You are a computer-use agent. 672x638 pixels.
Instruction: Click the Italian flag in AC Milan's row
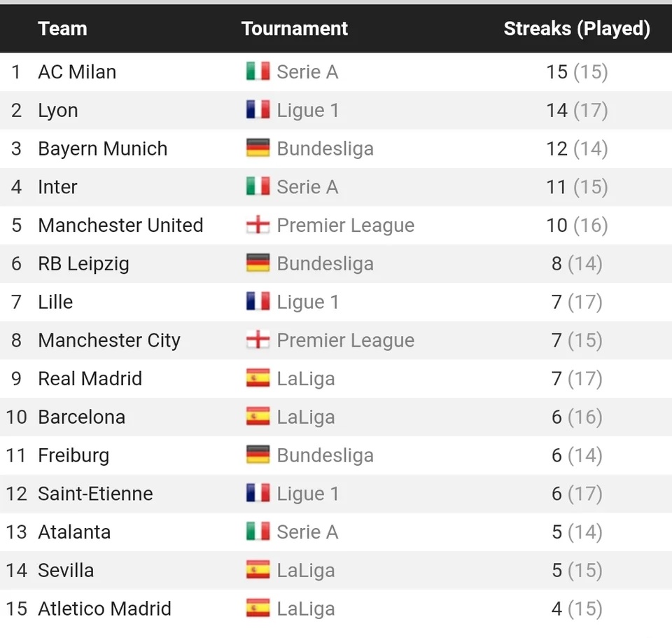pyautogui.click(x=258, y=71)
